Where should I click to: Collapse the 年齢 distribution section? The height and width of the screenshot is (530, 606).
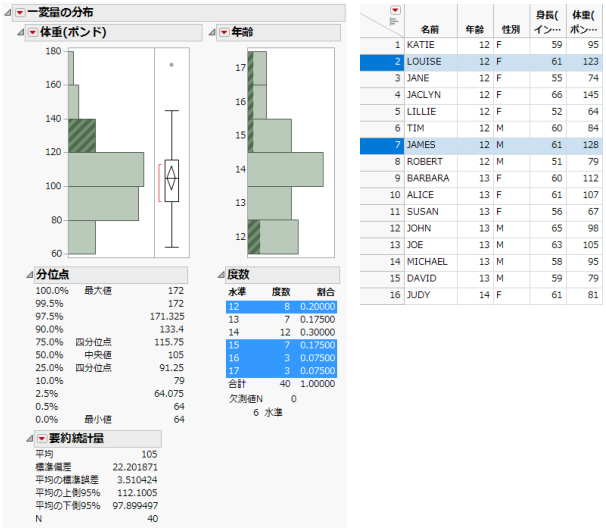[212, 32]
